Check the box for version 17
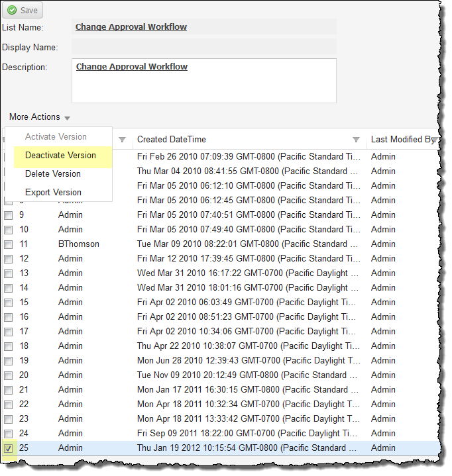 [x=8, y=332]
